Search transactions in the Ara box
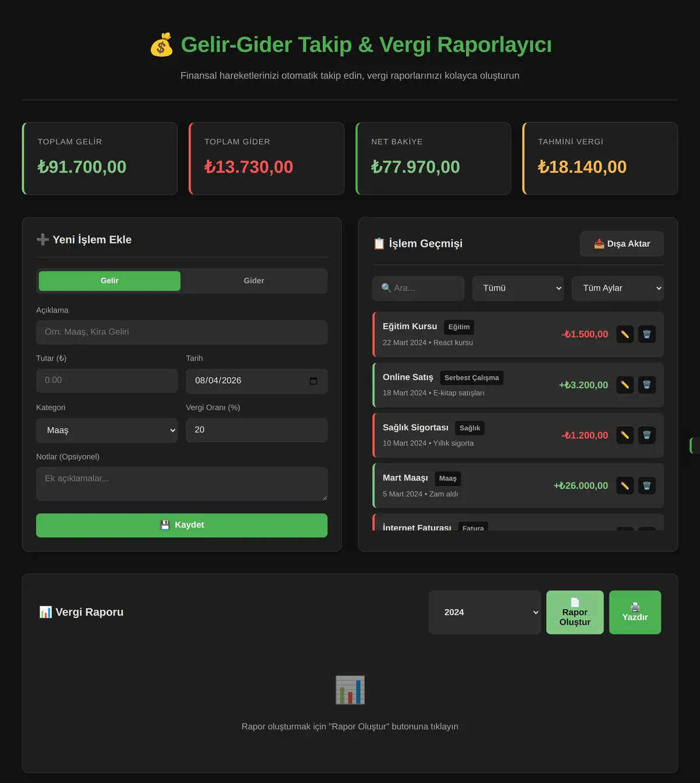 (418, 288)
